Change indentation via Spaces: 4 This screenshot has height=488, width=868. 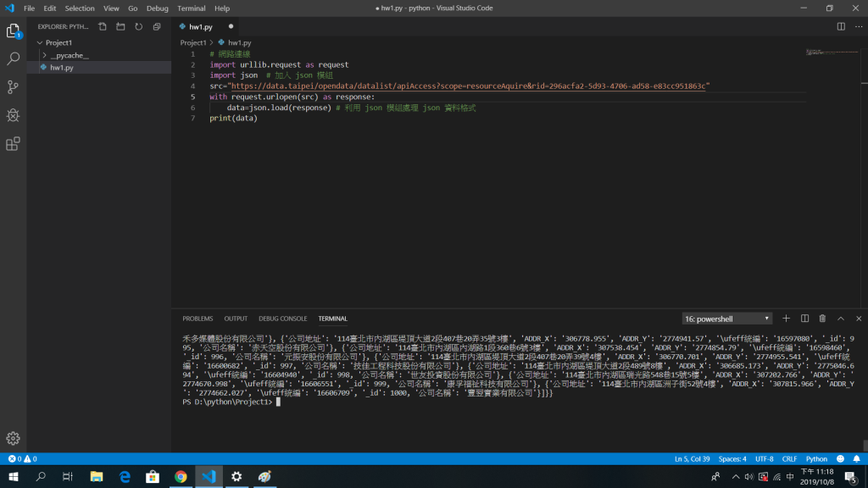coord(732,458)
